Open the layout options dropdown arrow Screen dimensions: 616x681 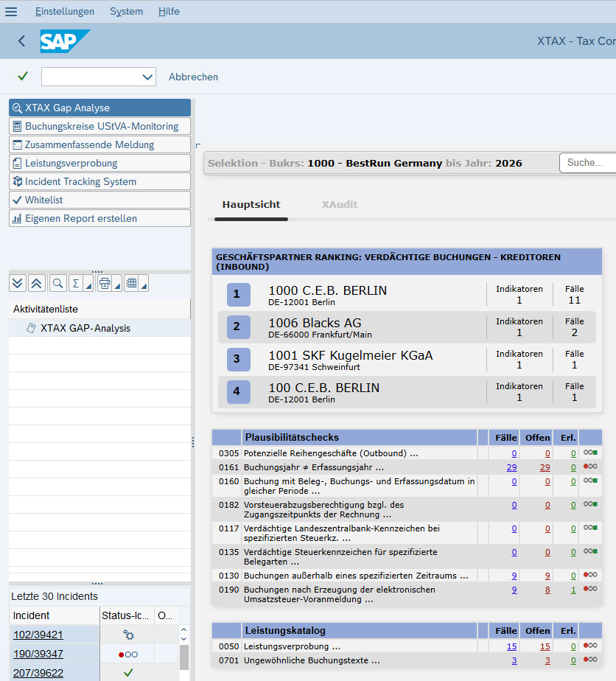coord(144,284)
